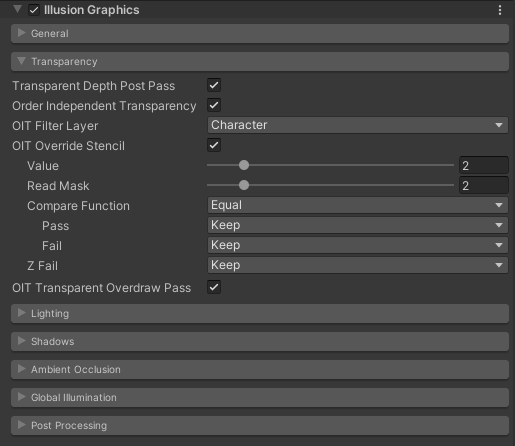Expand the Ambient Occlusion section
Image resolution: width=515 pixels, height=446 pixels.
click(x=260, y=369)
